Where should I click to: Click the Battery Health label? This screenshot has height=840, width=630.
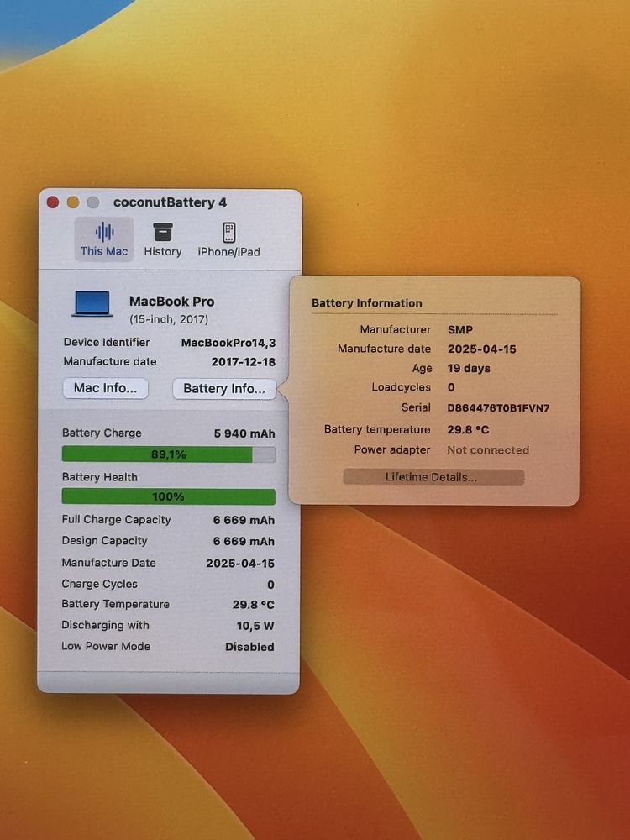click(100, 477)
